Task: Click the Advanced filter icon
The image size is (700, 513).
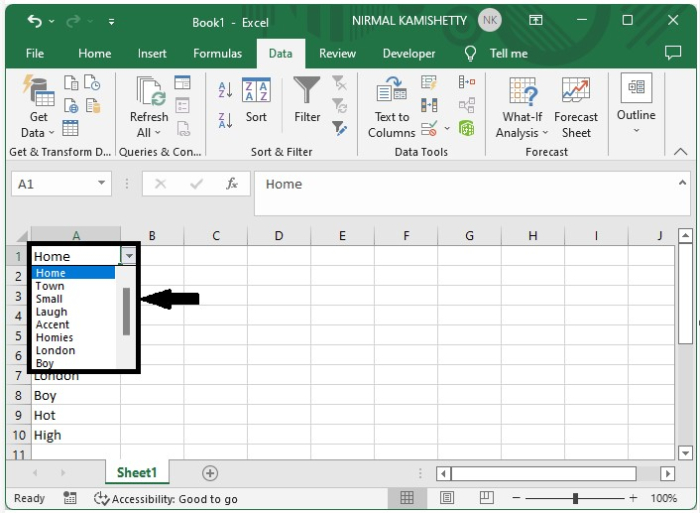Action: click(340, 129)
